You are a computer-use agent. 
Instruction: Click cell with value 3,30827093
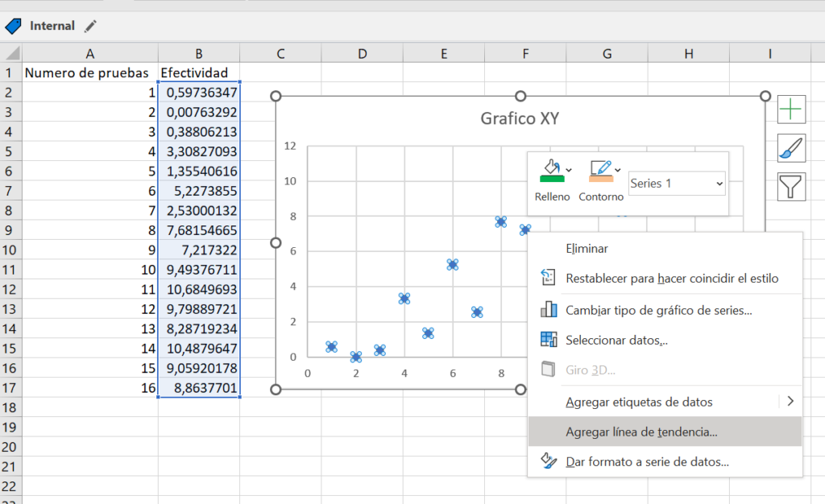(x=199, y=151)
